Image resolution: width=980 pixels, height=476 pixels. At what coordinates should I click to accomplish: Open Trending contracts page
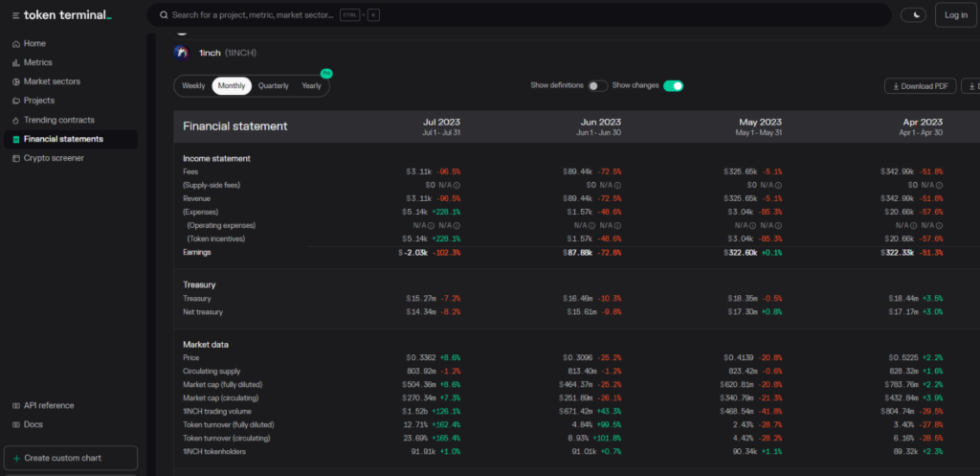point(58,120)
